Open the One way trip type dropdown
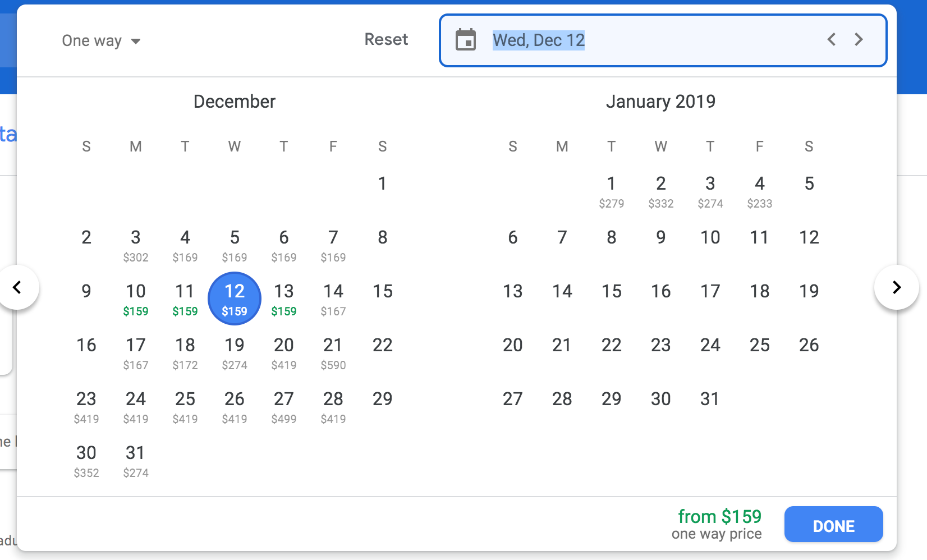This screenshot has width=927, height=560. (x=102, y=41)
